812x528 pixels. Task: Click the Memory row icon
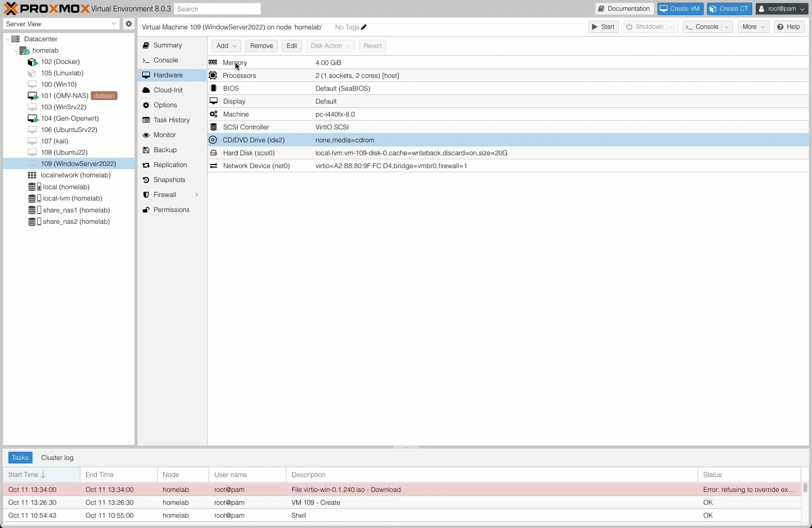pyautogui.click(x=213, y=62)
